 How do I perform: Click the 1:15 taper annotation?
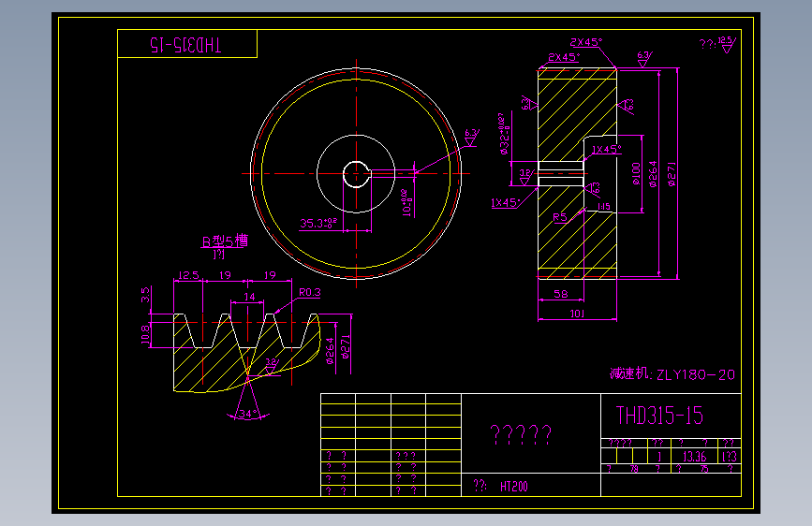tap(604, 207)
